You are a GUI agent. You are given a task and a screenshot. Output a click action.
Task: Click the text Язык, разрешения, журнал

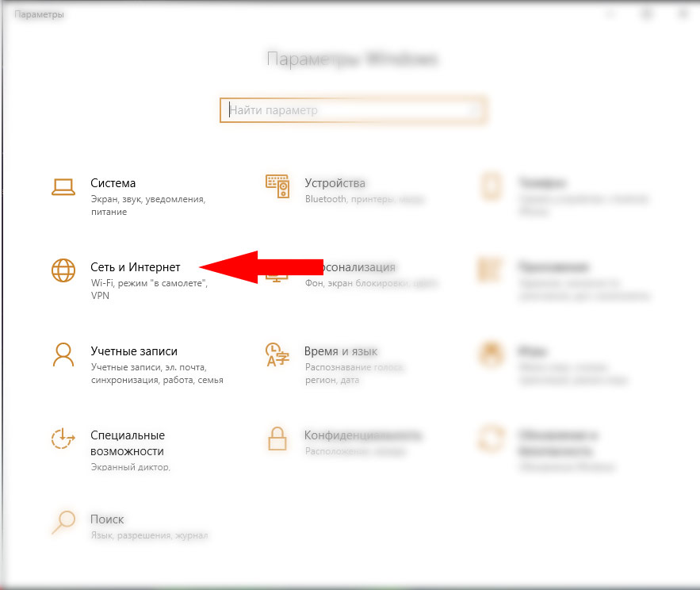click(150, 535)
